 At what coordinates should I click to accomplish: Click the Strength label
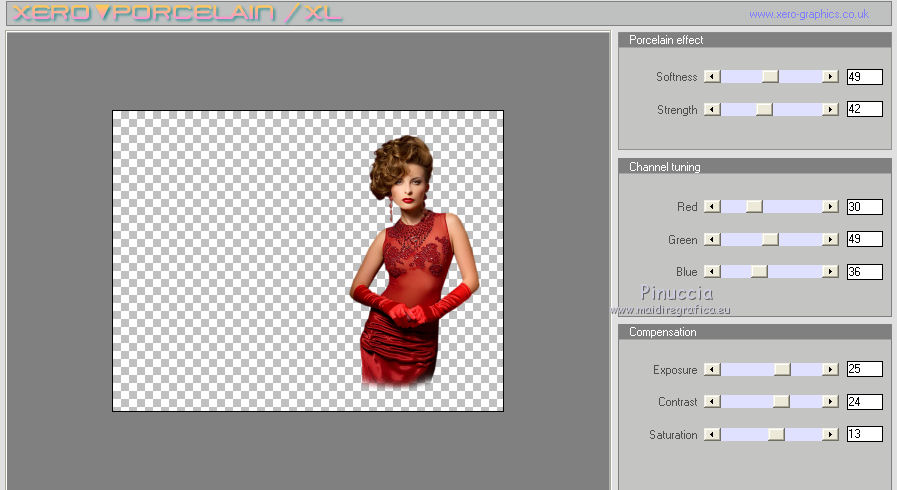[677, 110]
